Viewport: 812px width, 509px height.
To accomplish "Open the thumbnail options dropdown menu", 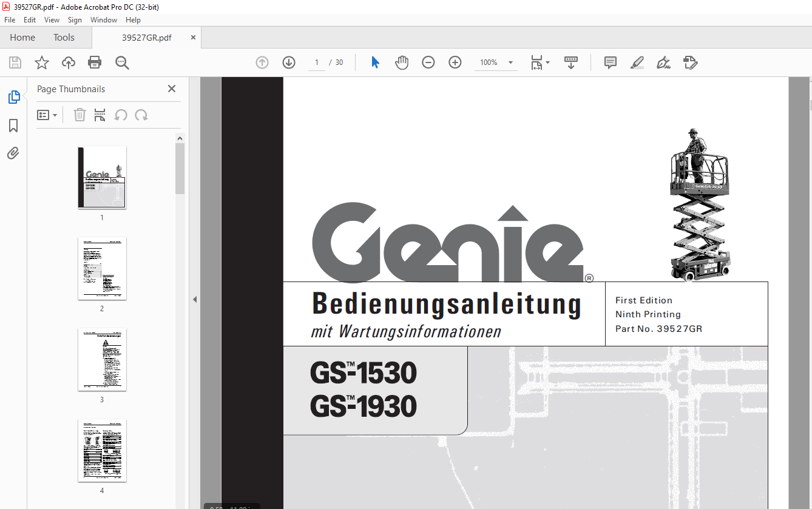I will (x=47, y=115).
